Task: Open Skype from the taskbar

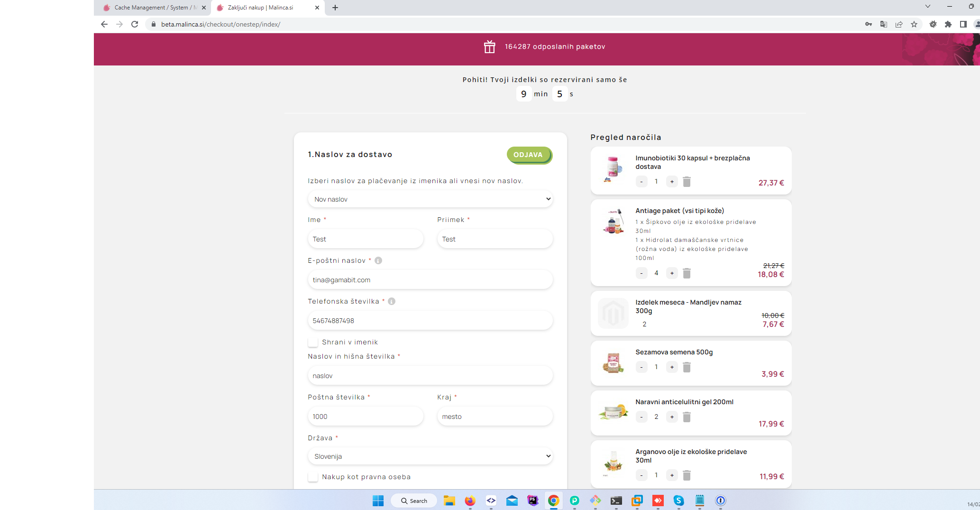Action: tap(678, 501)
